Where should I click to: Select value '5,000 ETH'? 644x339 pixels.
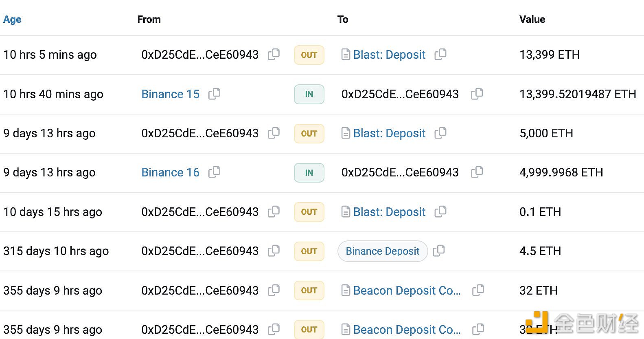(x=546, y=133)
